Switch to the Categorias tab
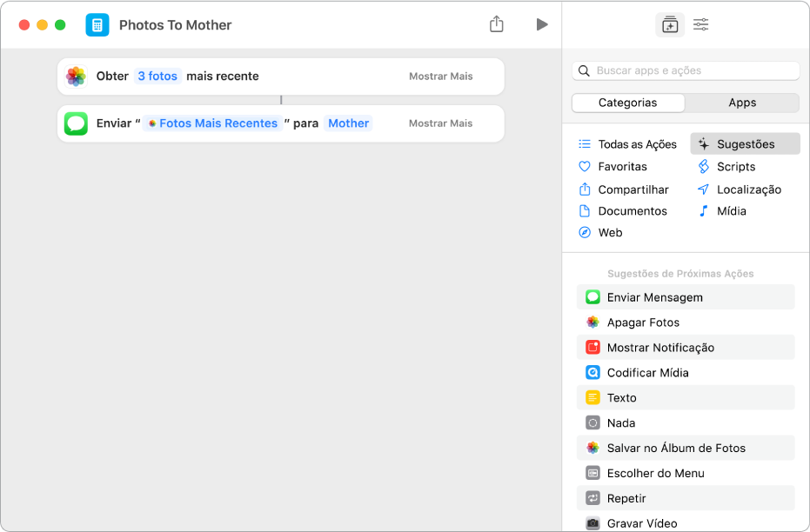The height and width of the screenshot is (532, 810). click(x=627, y=103)
